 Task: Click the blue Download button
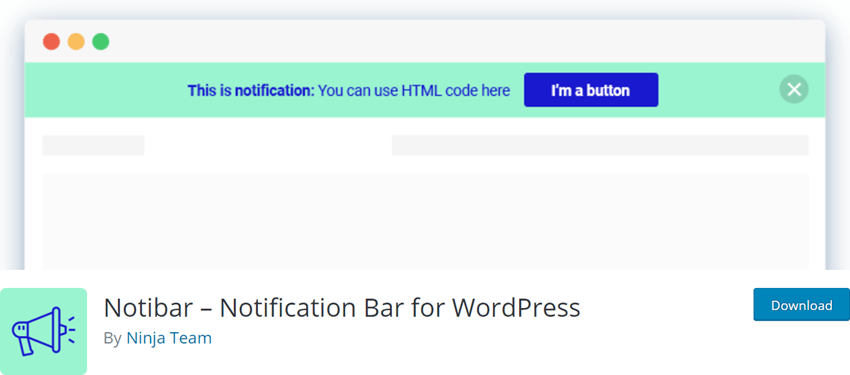pos(801,305)
